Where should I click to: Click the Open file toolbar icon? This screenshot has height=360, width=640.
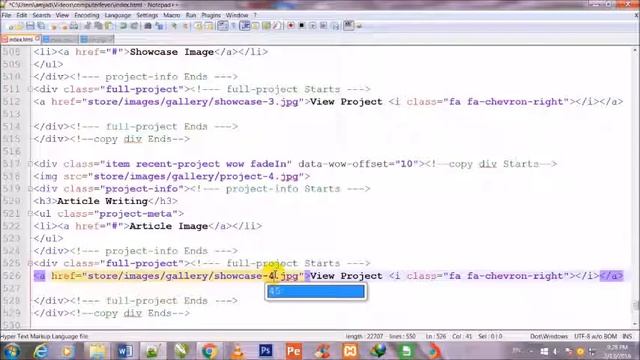[x=20, y=26]
